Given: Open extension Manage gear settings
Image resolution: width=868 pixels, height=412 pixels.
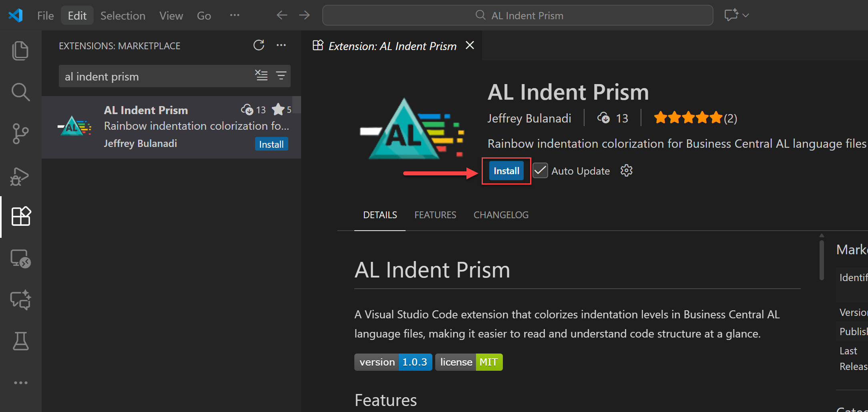Looking at the screenshot, I should tap(627, 171).
